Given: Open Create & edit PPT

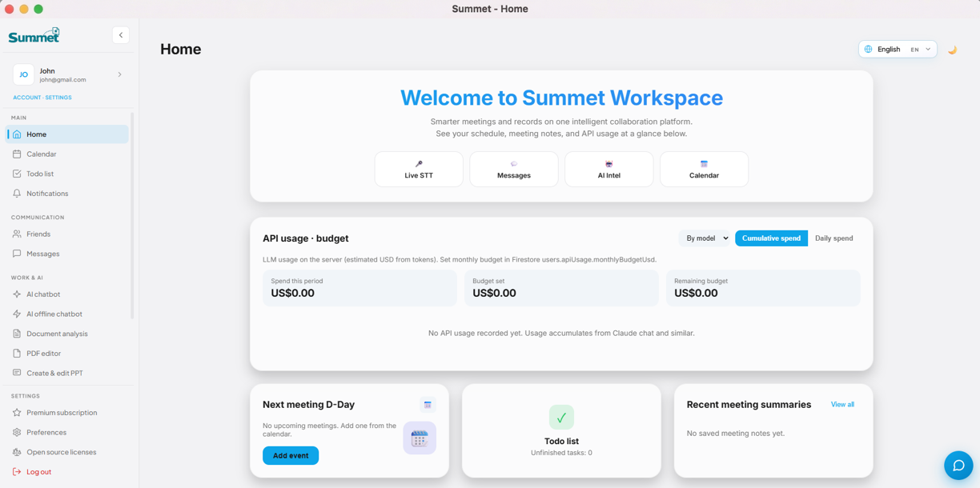Looking at the screenshot, I should coord(67,373).
